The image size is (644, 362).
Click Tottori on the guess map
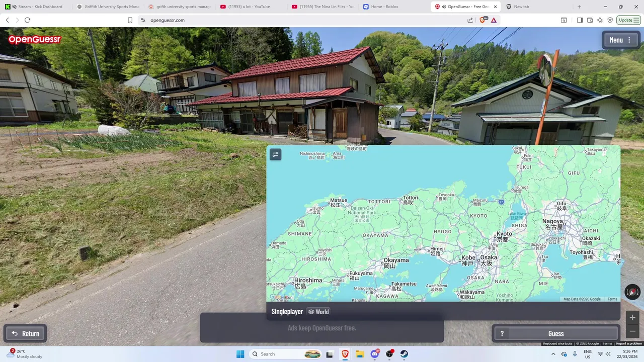[411, 200]
